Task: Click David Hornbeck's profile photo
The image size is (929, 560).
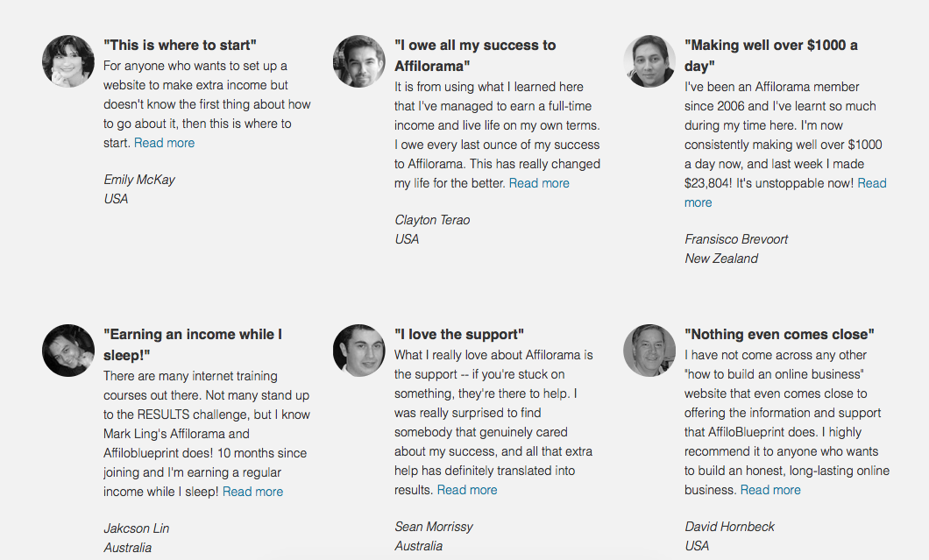Action: [x=649, y=351]
